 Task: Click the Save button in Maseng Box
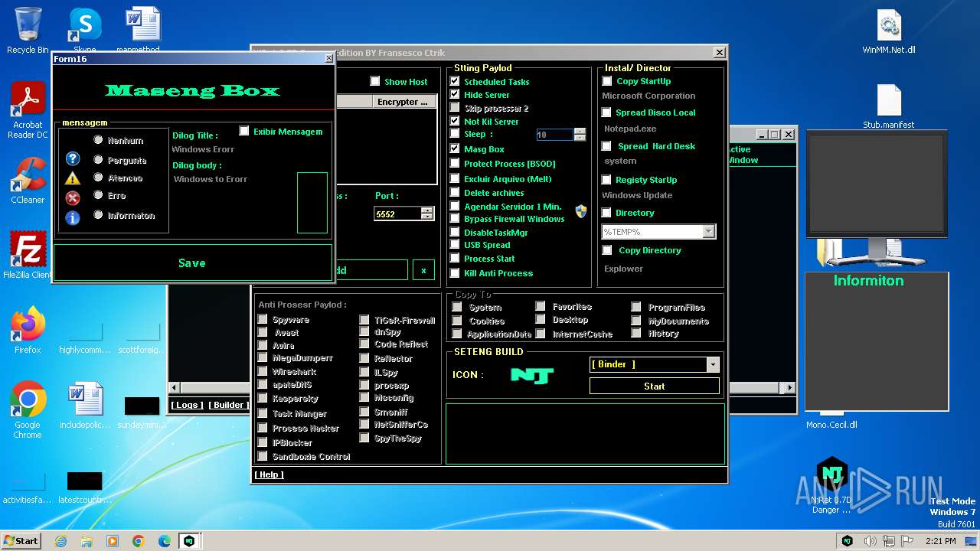pyautogui.click(x=192, y=262)
